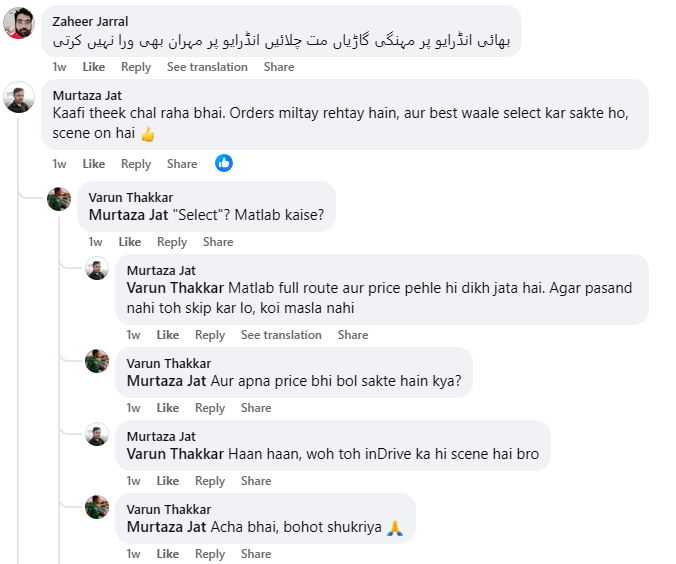Like Zaheer Jarral's Urdu comment
The height and width of the screenshot is (564, 676).
point(94,67)
